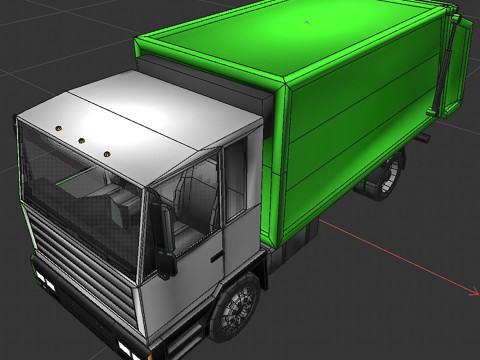This screenshot has height=360, width=480.
Task: Select the truck's front wheel
Action: coord(236,308)
